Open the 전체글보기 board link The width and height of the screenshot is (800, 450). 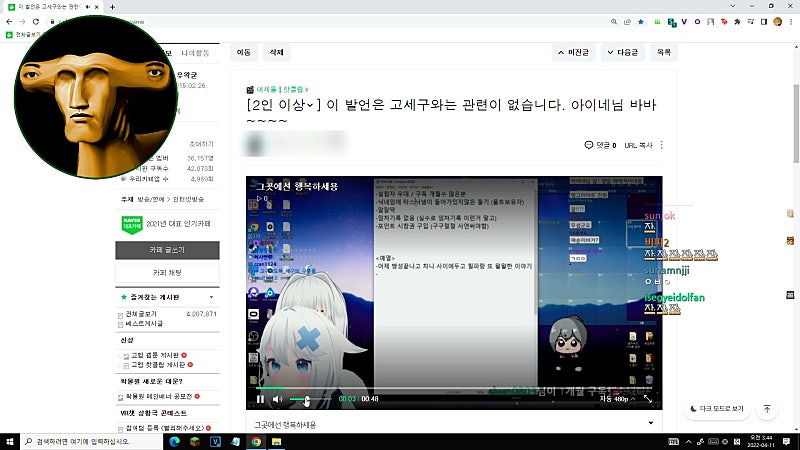[141, 314]
